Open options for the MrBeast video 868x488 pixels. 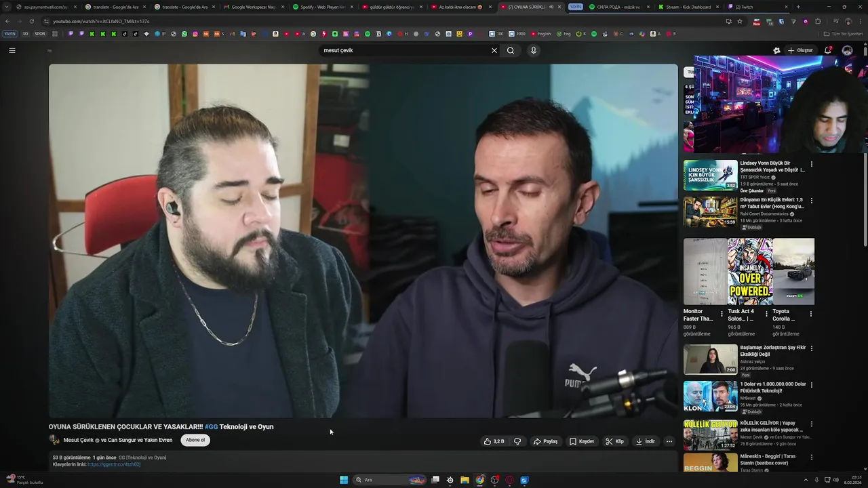(x=811, y=385)
